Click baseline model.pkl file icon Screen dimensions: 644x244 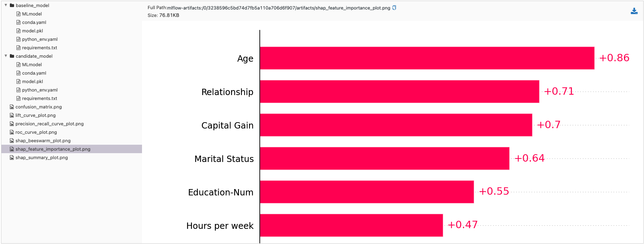(19, 31)
